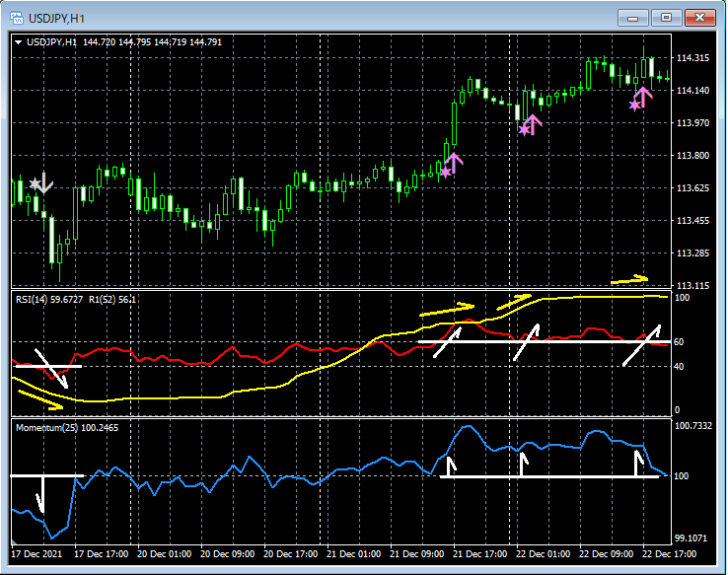Screen dimensions: 728x575
Task: Click the OHLC values 144.720 144.795 text
Action: click(117, 42)
